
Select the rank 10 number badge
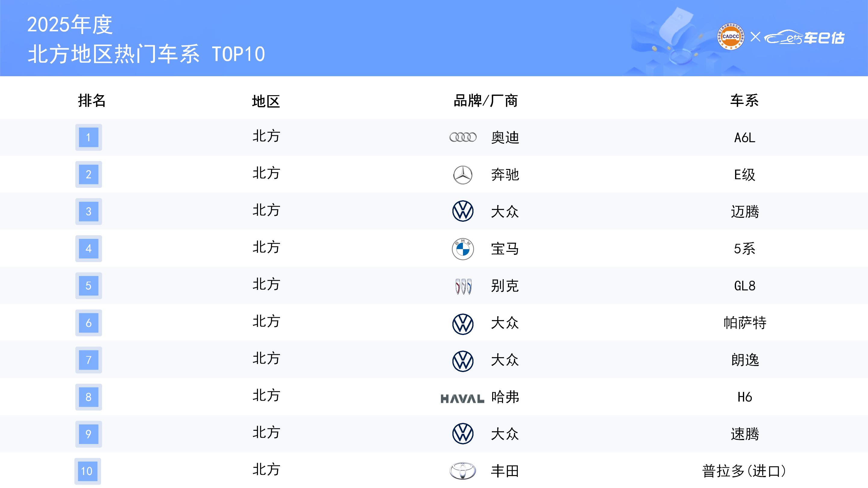87,471
